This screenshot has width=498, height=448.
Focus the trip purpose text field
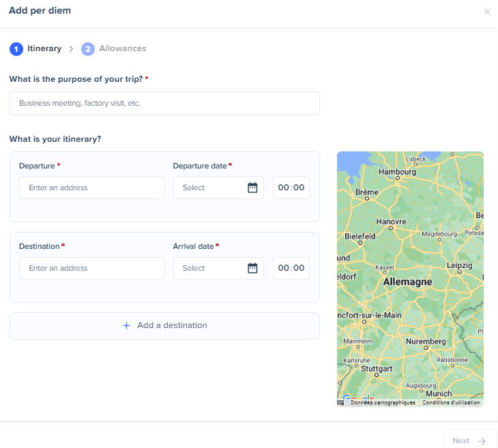[x=164, y=104]
